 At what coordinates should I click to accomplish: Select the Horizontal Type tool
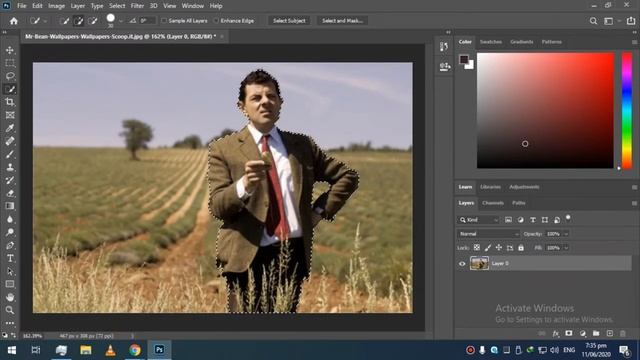click(x=10, y=258)
